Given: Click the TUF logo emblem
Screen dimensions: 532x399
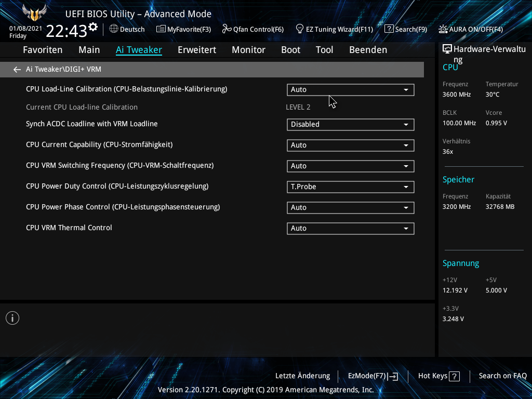Looking at the screenshot, I should pyautogui.click(x=34, y=12).
